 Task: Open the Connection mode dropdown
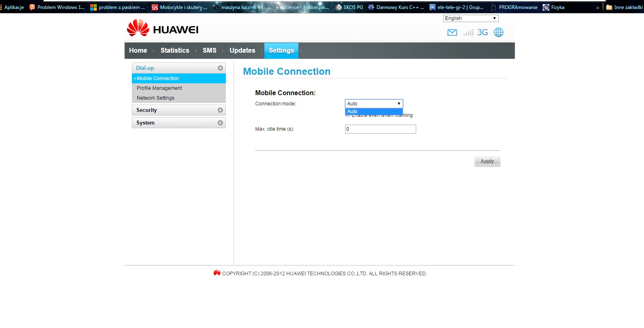(374, 104)
